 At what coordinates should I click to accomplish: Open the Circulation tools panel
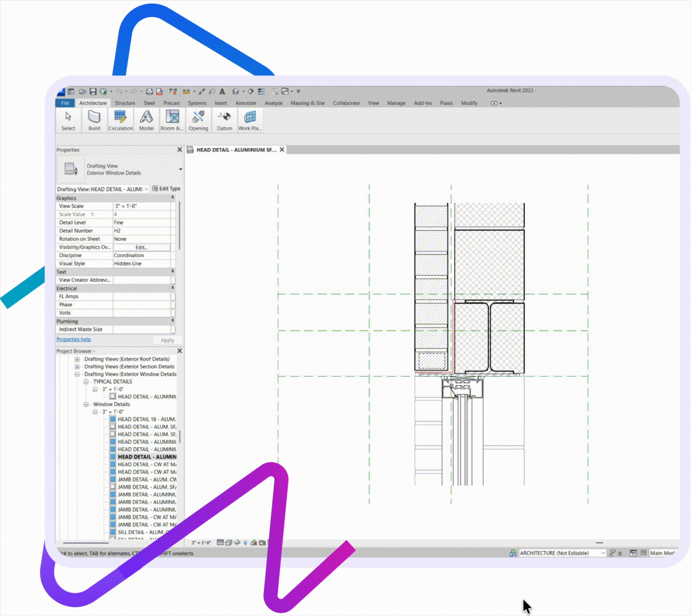click(120, 120)
